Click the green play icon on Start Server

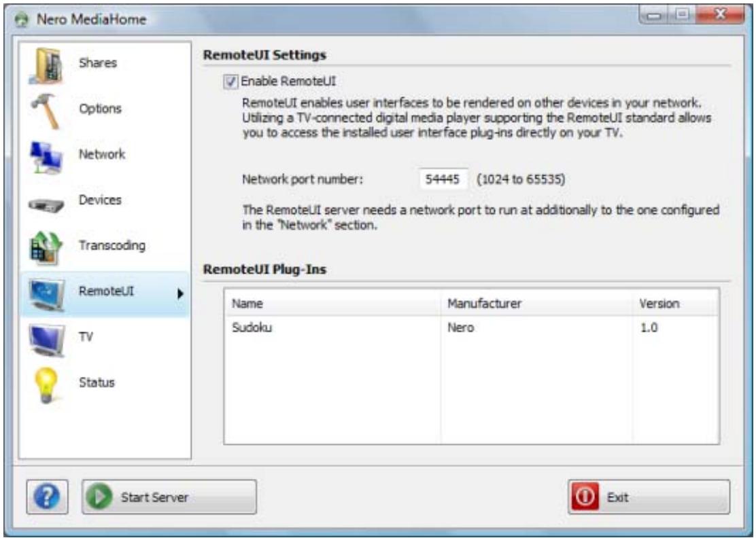tap(99, 497)
